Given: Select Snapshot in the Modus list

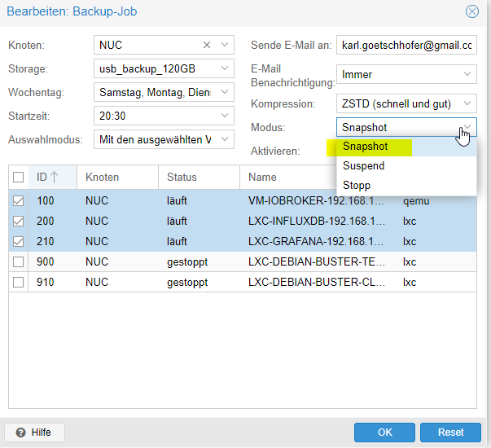Looking at the screenshot, I should [366, 147].
